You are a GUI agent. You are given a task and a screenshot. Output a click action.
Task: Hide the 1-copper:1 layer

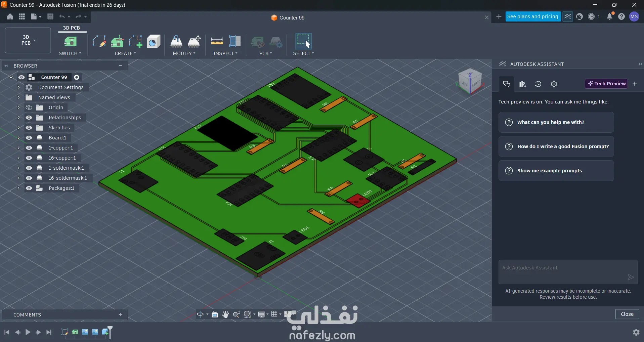coord(29,148)
